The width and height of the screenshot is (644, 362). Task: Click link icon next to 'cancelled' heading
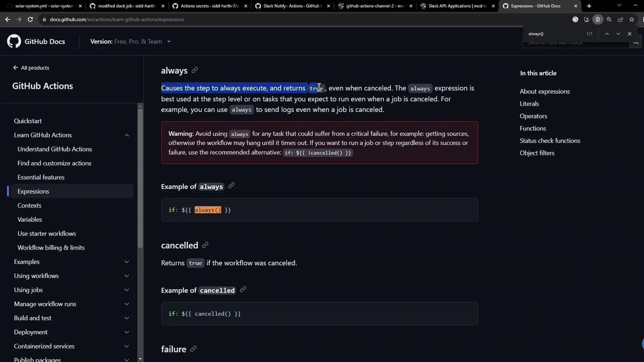point(205,245)
